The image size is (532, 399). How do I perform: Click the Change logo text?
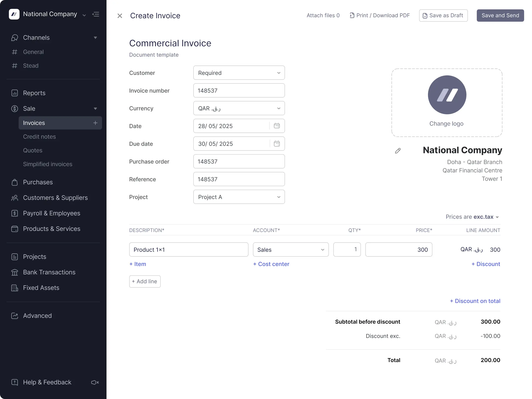[x=446, y=124]
